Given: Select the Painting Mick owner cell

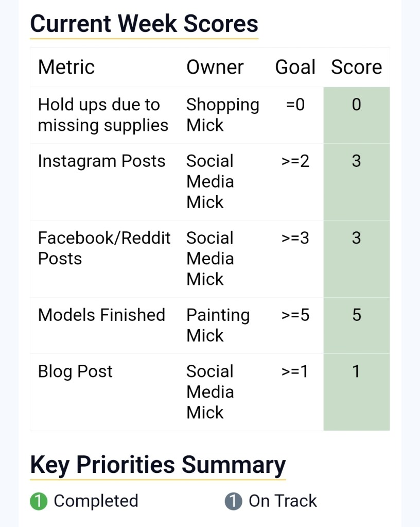Looking at the screenshot, I should [x=218, y=325].
